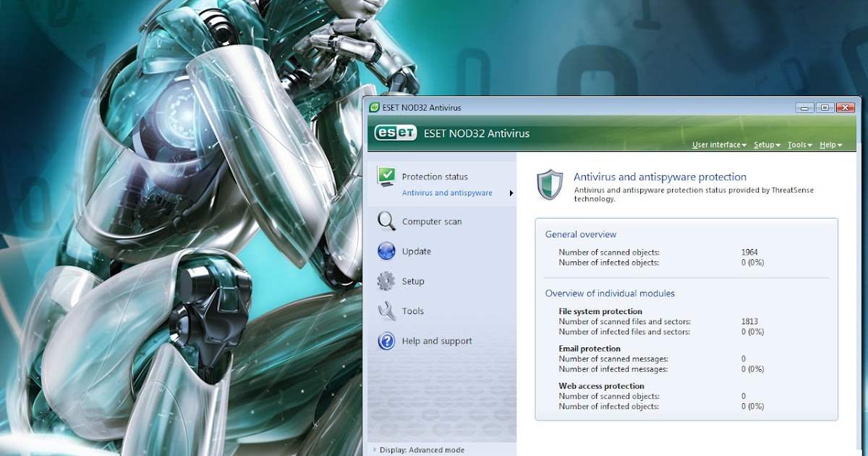Open the User interface menu

[x=719, y=145]
